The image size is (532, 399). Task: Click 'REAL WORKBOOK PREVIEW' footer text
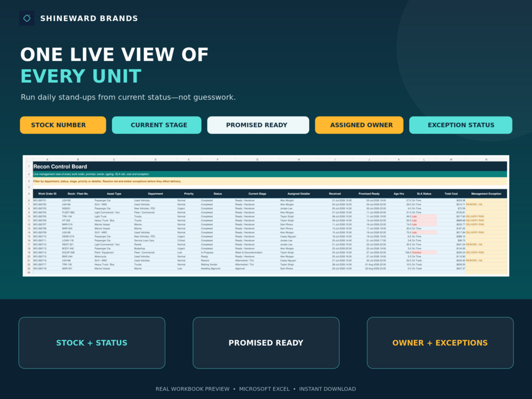pyautogui.click(x=192, y=389)
